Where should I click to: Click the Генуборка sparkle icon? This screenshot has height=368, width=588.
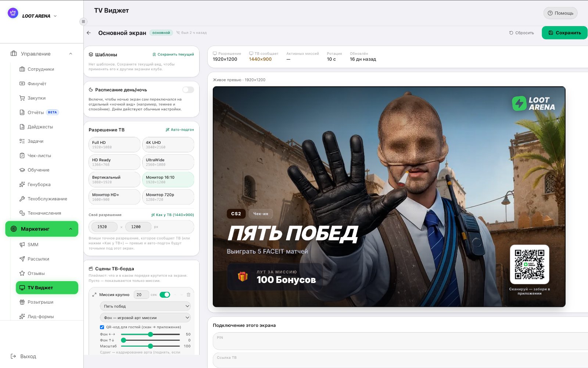[22, 184]
